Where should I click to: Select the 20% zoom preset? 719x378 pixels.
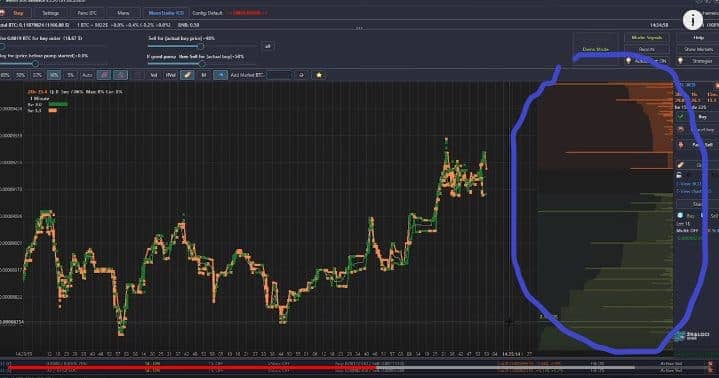point(37,75)
